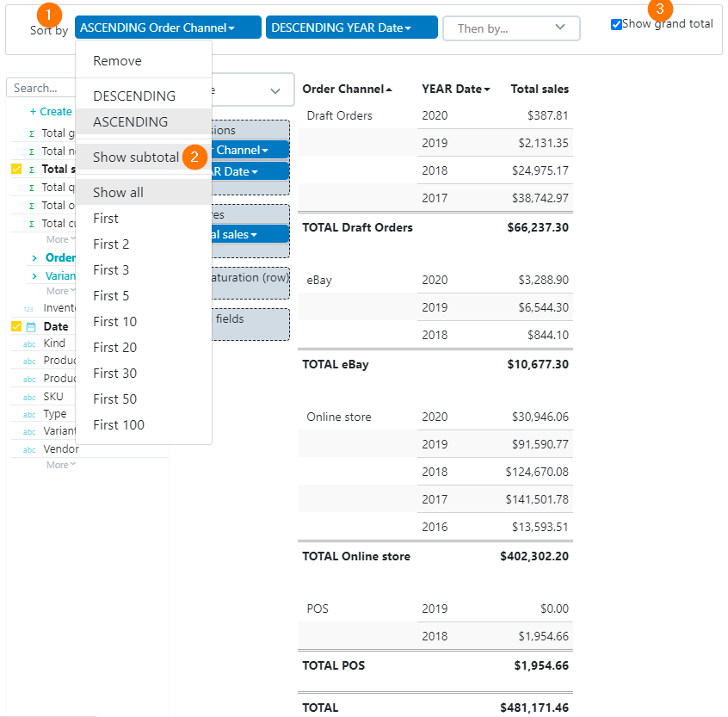Open the DESCENDING YEAR Date sort dropdown
The image size is (728, 717).
coord(351,28)
